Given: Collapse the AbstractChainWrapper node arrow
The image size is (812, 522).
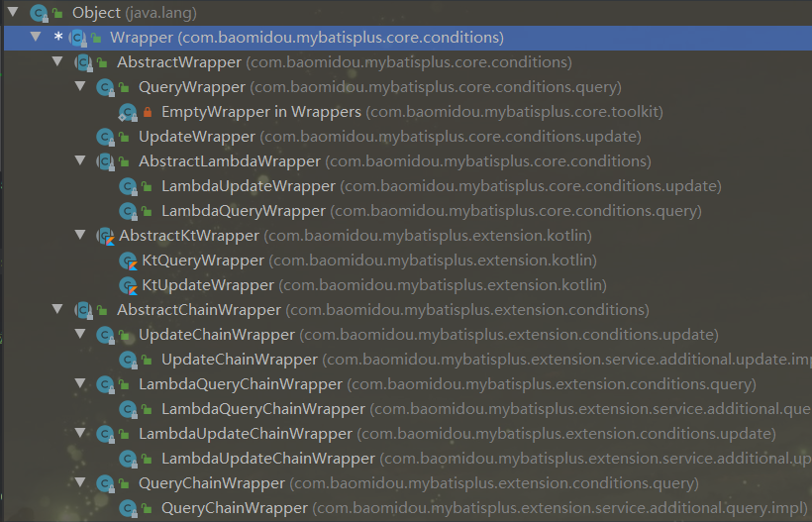Looking at the screenshot, I should [x=57, y=309].
